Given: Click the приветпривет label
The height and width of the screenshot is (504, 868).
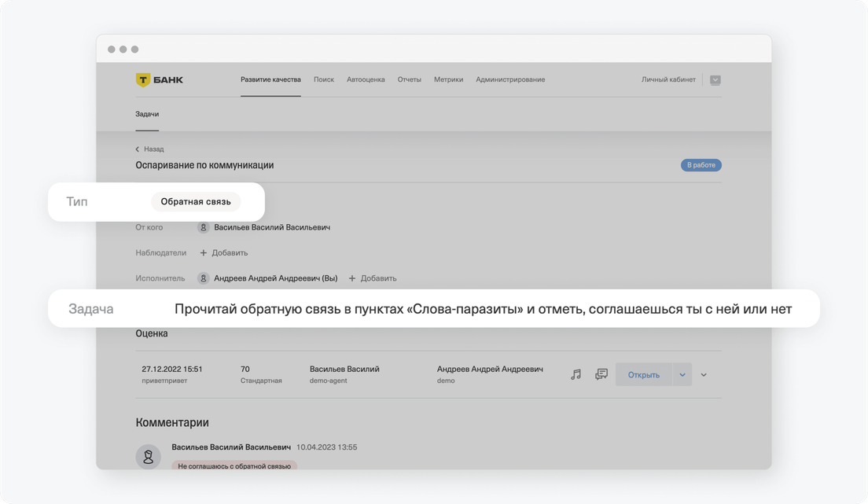Looking at the screenshot, I should (x=164, y=381).
